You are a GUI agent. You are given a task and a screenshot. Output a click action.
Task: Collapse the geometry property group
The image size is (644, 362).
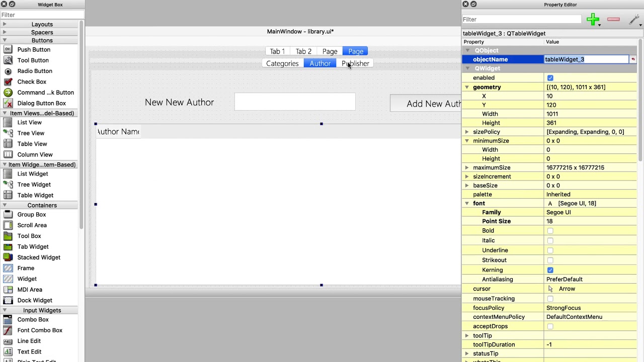[x=467, y=87]
